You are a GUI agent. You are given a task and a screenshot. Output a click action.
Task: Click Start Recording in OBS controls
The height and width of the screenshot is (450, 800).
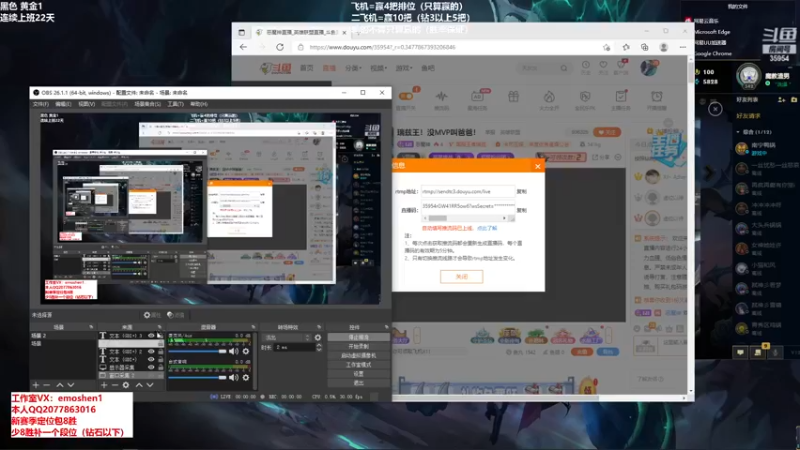pos(358,346)
